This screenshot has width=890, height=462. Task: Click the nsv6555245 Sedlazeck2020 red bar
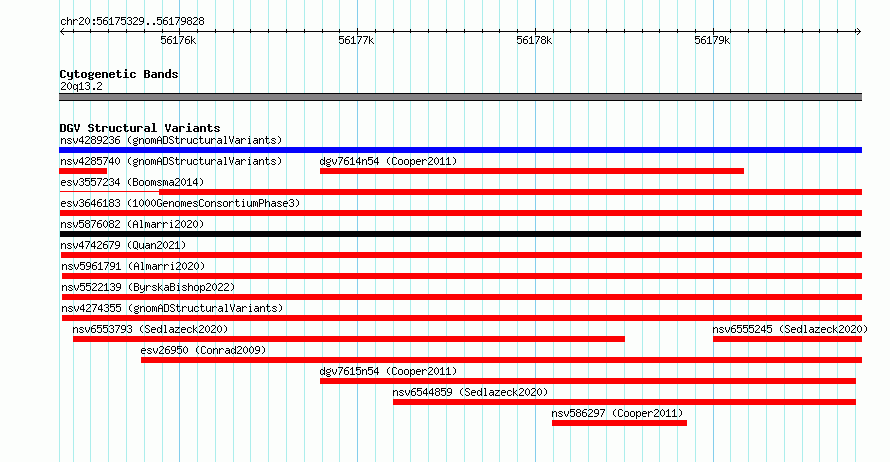(x=787, y=339)
